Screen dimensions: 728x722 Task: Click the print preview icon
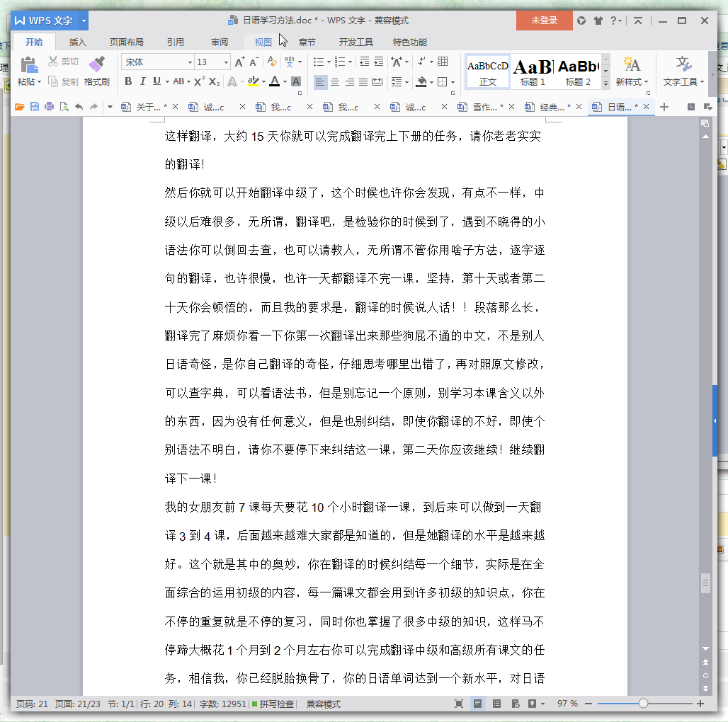pos(64,107)
